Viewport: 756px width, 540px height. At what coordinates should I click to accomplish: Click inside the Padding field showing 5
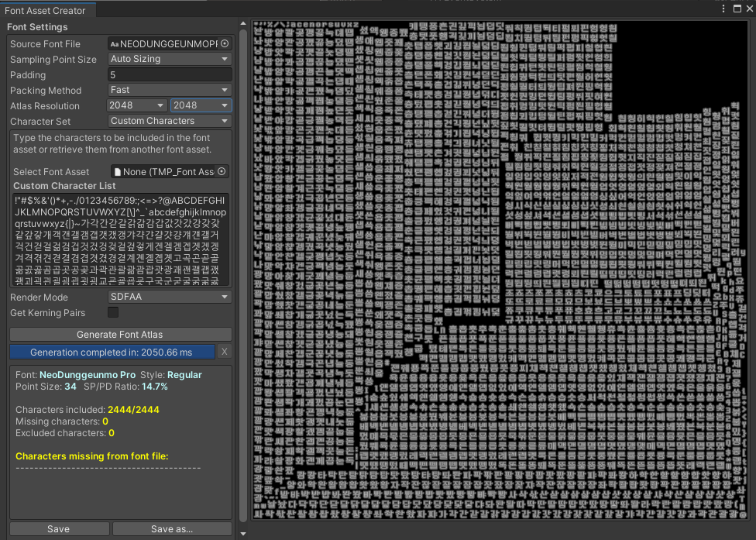pyautogui.click(x=169, y=74)
